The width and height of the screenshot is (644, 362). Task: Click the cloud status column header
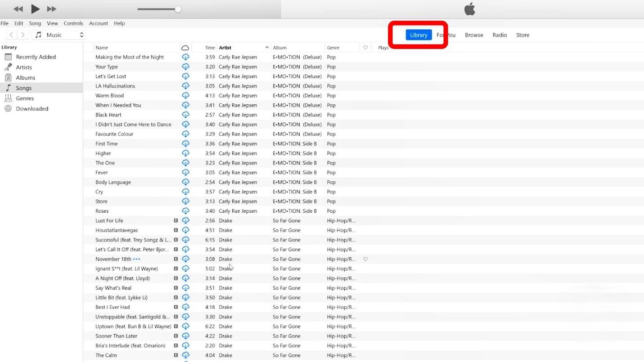click(x=185, y=48)
